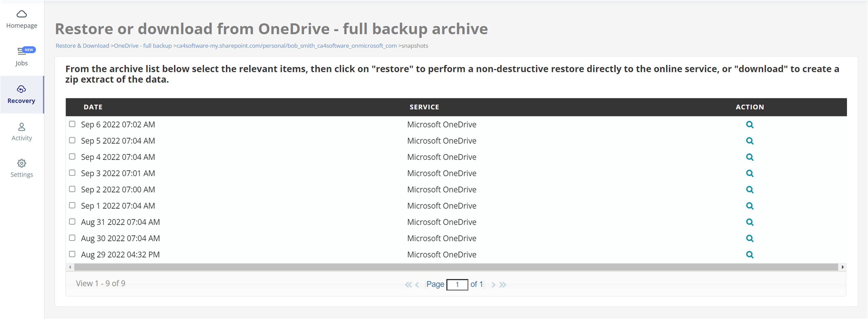The height and width of the screenshot is (319, 868).
Task: Sort by the SERVICE column header
Action: point(424,107)
